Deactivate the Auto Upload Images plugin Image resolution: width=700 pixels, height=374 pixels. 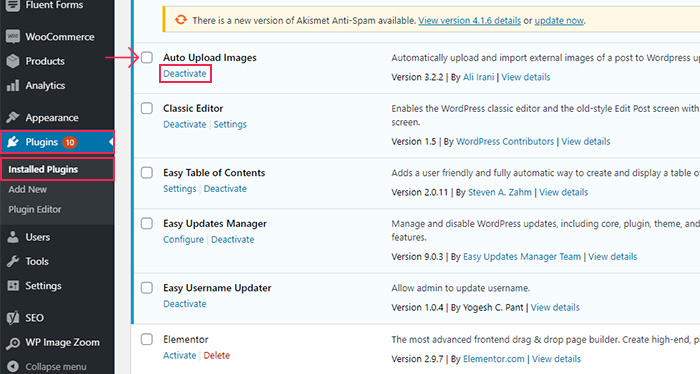pos(185,74)
